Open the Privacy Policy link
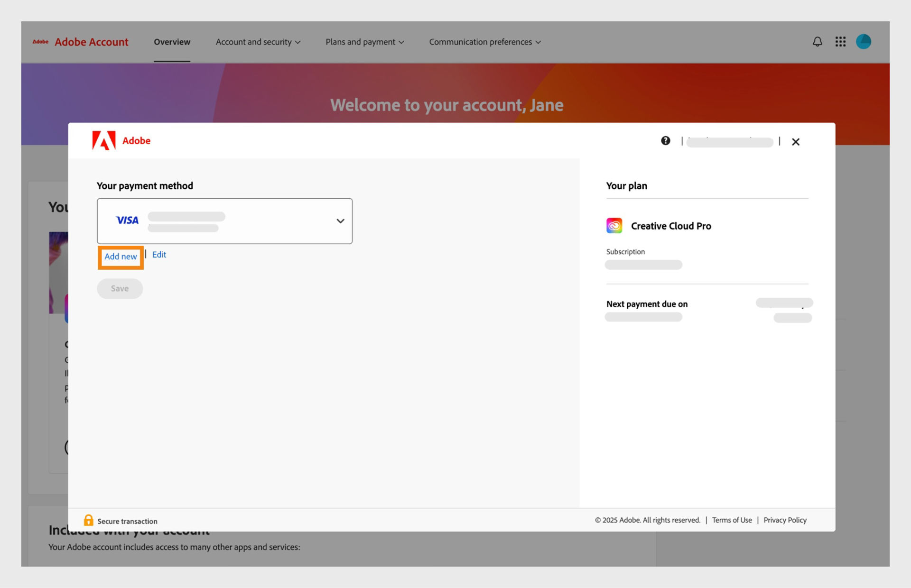The image size is (911, 588). tap(785, 520)
